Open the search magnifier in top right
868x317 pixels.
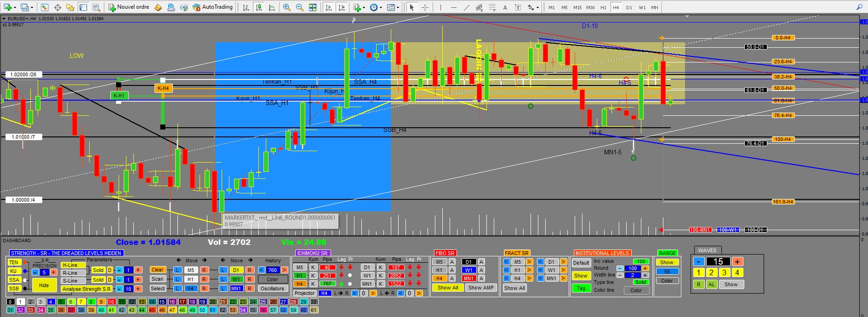point(859,7)
